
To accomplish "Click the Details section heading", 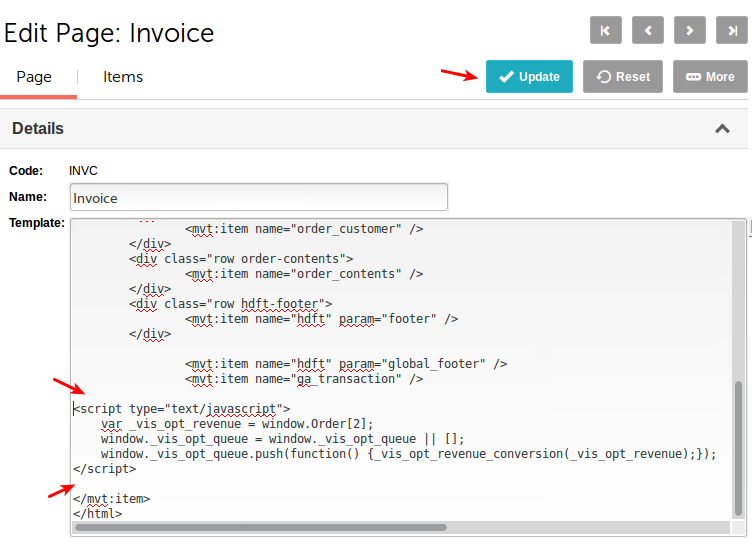I will [38, 129].
